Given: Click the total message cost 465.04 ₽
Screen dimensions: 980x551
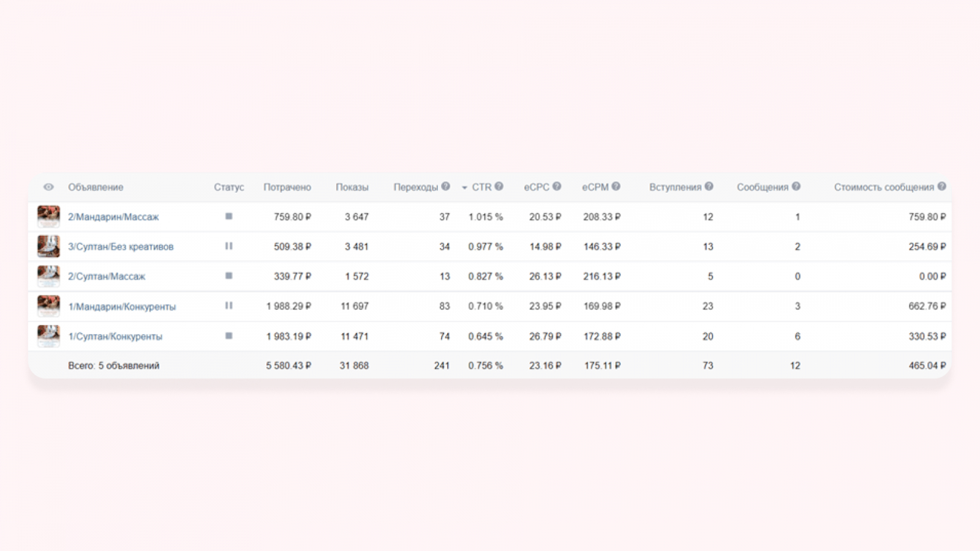Looking at the screenshot, I should point(927,366).
